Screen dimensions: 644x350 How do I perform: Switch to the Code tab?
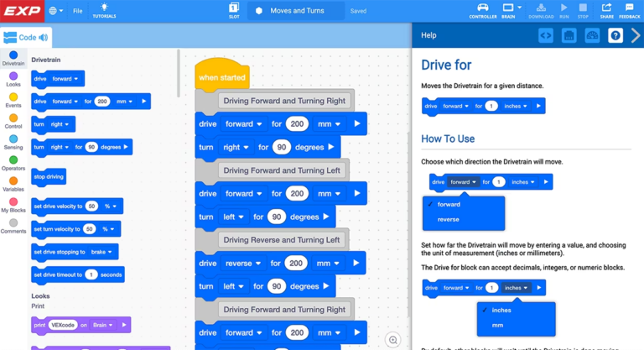(26, 38)
